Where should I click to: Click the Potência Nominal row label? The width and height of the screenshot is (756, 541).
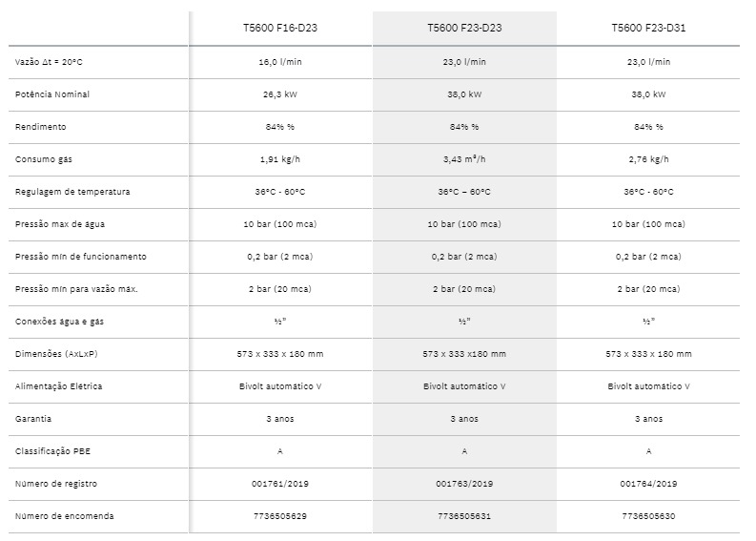[52, 94]
